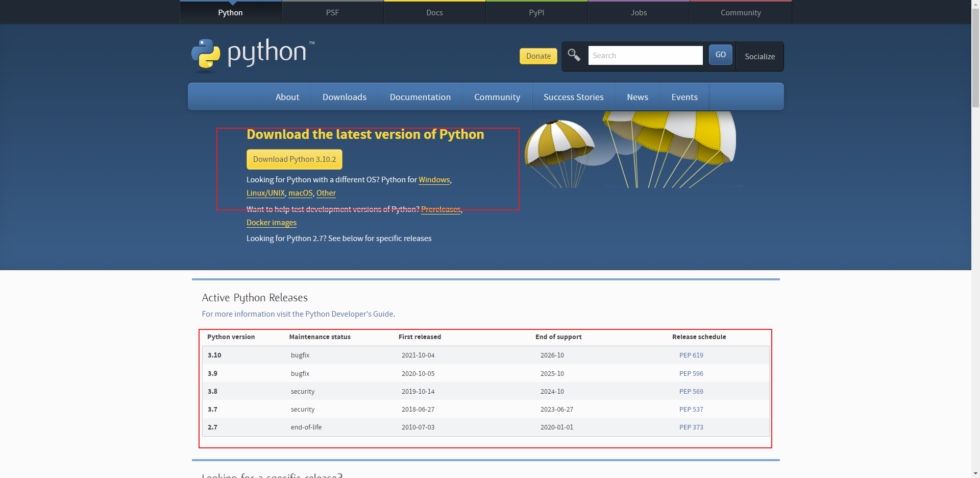Click the Release schedule column header
The image size is (980, 478).
click(x=699, y=337)
